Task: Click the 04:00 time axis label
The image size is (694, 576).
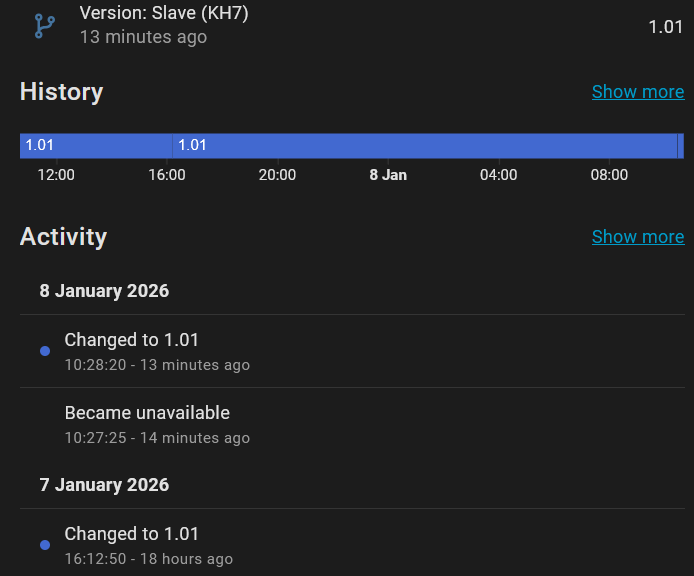Action: 498,175
